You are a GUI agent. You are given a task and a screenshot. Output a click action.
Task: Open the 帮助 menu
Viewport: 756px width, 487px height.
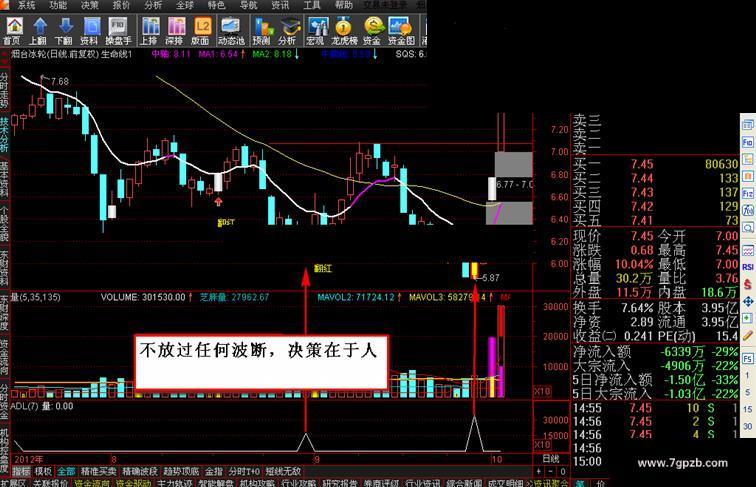click(344, 5)
